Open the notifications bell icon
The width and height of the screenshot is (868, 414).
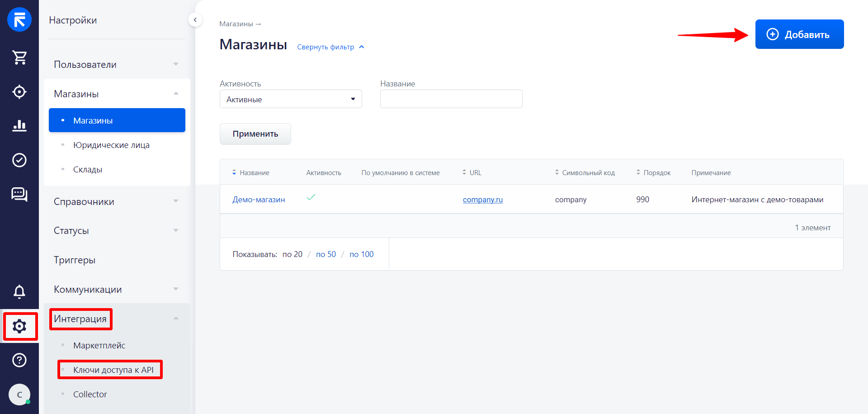point(19,292)
